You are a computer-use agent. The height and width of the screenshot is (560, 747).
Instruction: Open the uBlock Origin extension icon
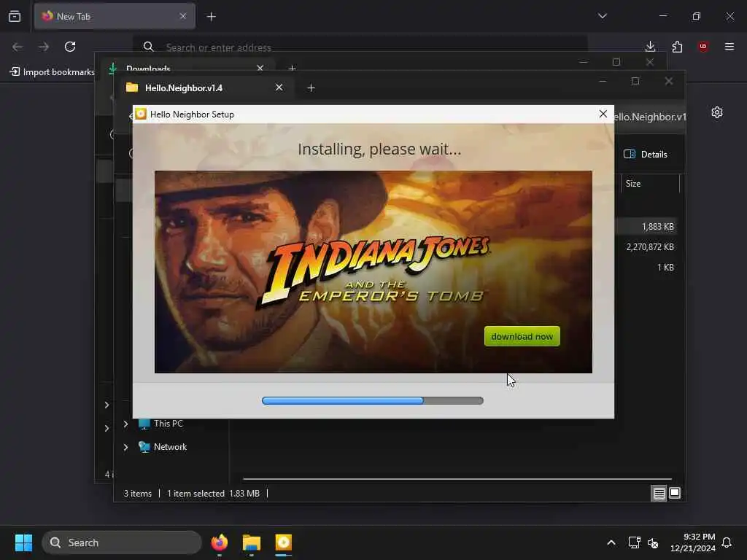click(703, 47)
